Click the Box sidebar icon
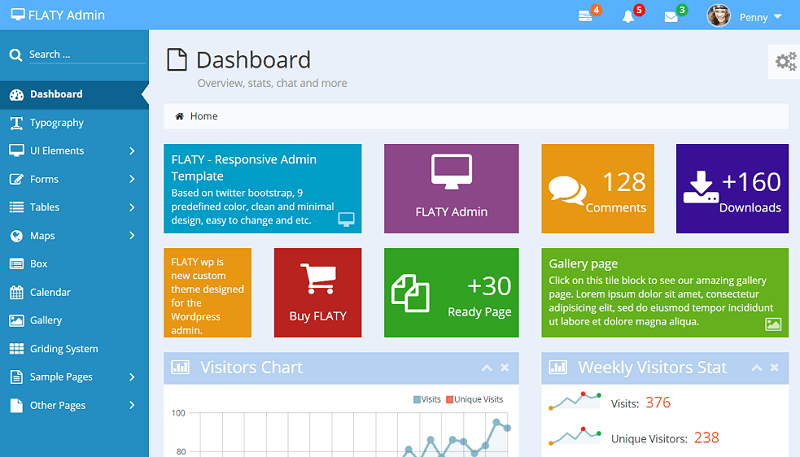The width and height of the screenshot is (800, 457). pos(16,264)
